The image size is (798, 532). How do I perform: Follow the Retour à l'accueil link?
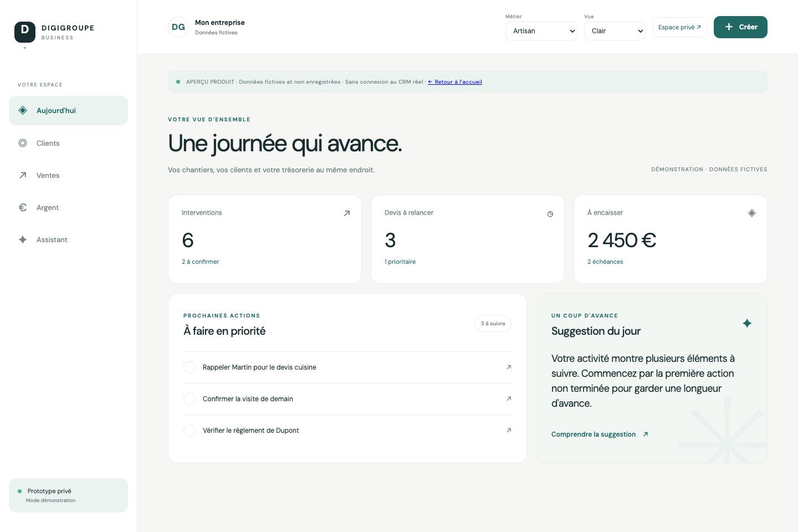(455, 82)
